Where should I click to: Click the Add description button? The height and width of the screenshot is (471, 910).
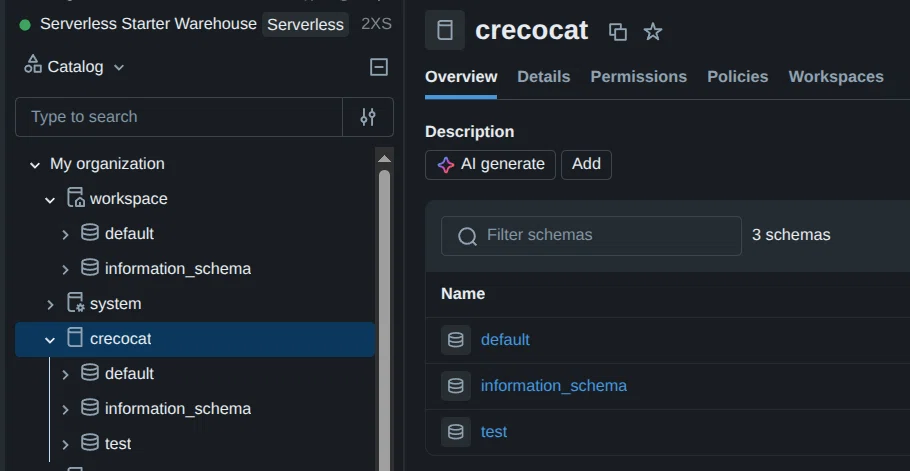(586, 165)
